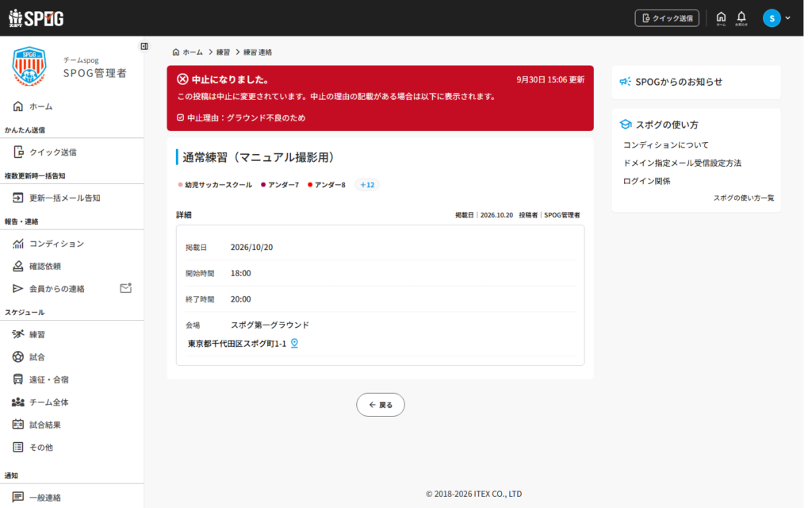
Task: Collapse the sidebar with panel toggle icon
Action: pyautogui.click(x=144, y=46)
